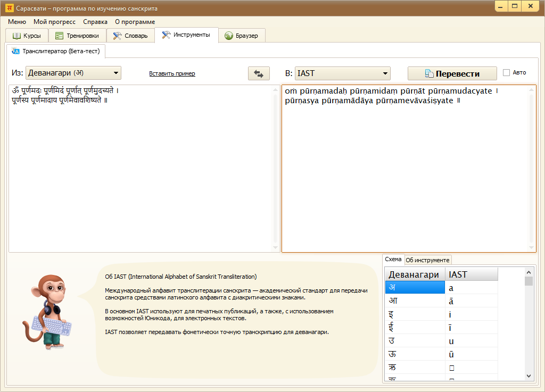Click the book icon on Курсы tab
This screenshot has height=392, width=545.
17,36
